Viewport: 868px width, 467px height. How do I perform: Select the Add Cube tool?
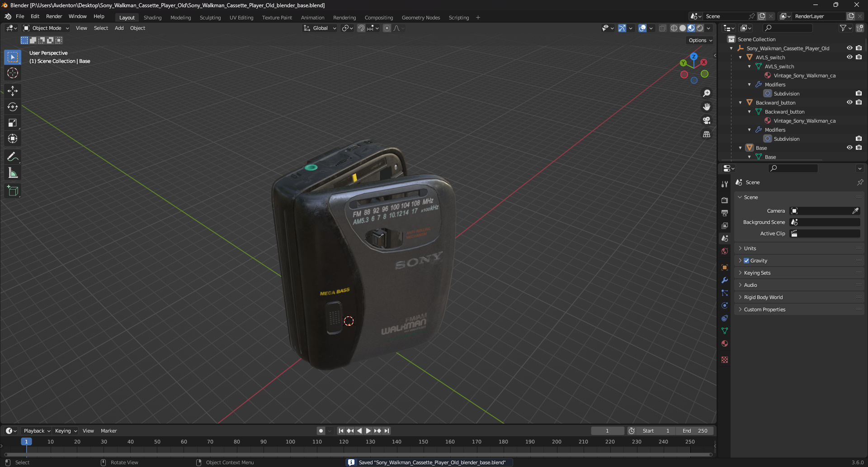click(13, 191)
